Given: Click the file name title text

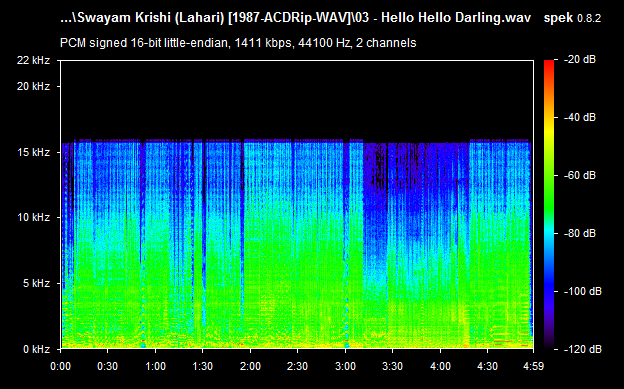Looking at the screenshot, I should (296, 18).
